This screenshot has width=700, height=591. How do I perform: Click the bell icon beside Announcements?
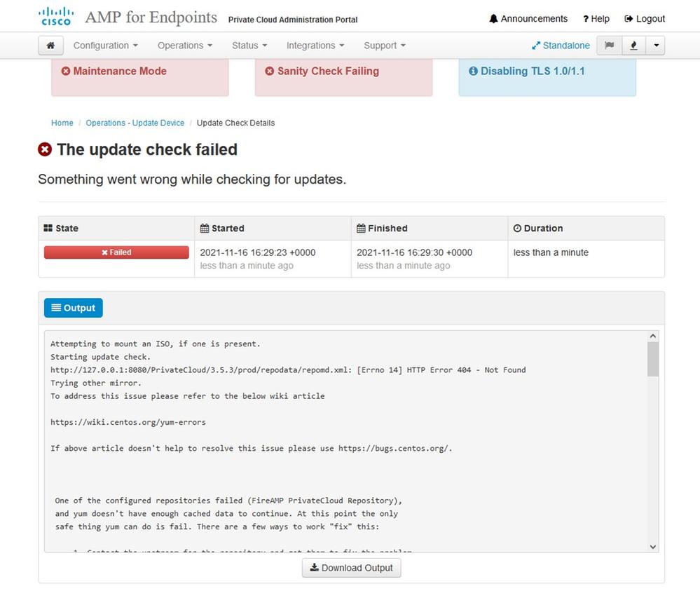click(x=493, y=19)
